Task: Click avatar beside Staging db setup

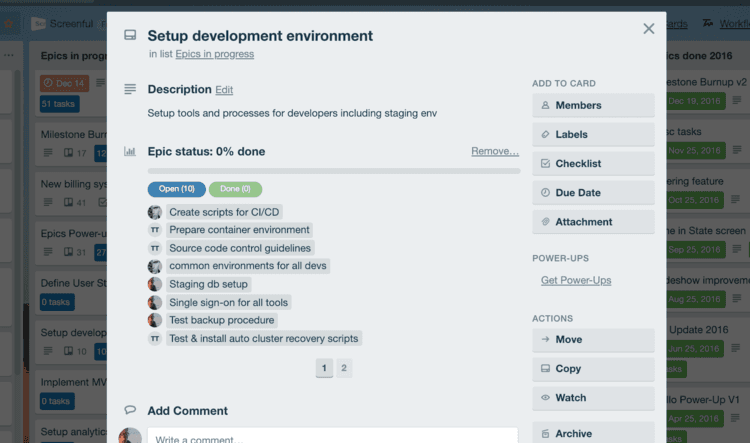Action: [x=154, y=284]
